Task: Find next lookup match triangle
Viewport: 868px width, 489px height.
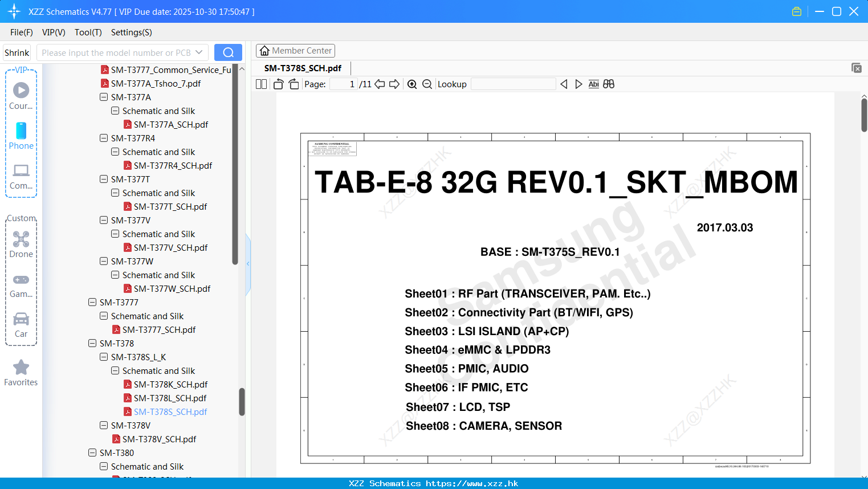Action: (578, 84)
